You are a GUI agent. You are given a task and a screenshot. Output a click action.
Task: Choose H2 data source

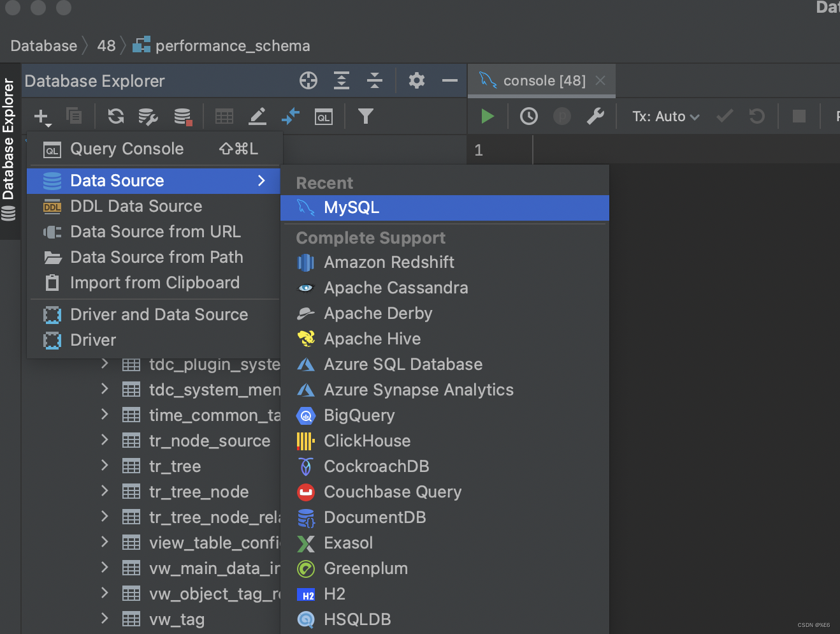click(445, 594)
